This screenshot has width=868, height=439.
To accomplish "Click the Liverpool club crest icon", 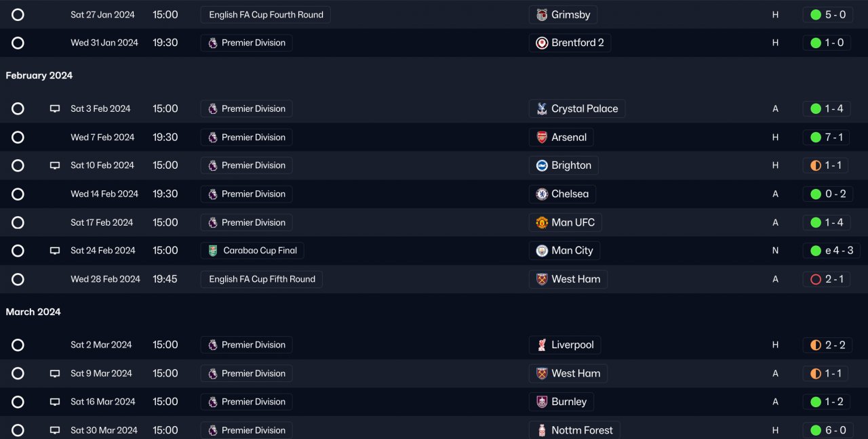I will click(x=542, y=346).
